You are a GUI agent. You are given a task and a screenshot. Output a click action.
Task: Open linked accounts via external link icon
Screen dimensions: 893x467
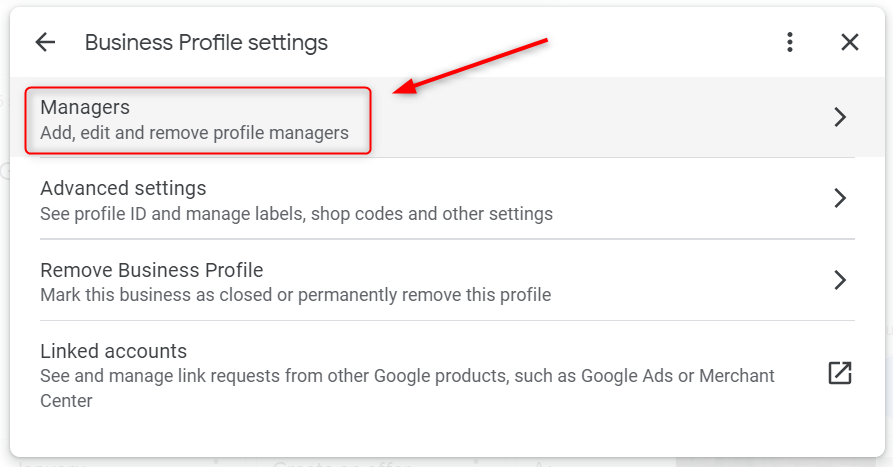tap(839, 373)
